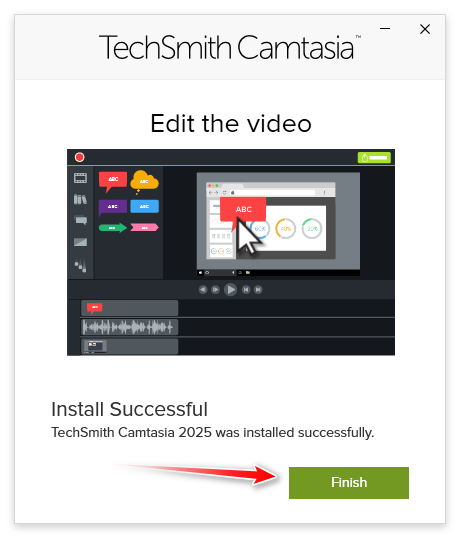The image size is (460, 538).
Task: Select the library books icon
Action: pyautogui.click(x=80, y=199)
